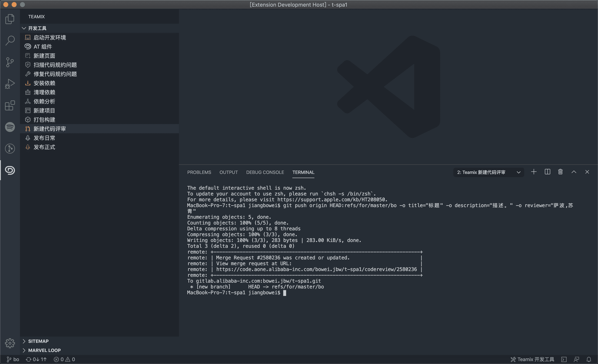
Task: Click the 发布日常 tree item
Action: point(44,138)
